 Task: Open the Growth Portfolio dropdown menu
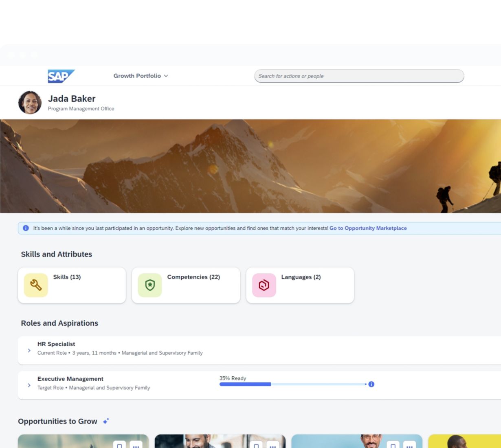click(x=141, y=76)
